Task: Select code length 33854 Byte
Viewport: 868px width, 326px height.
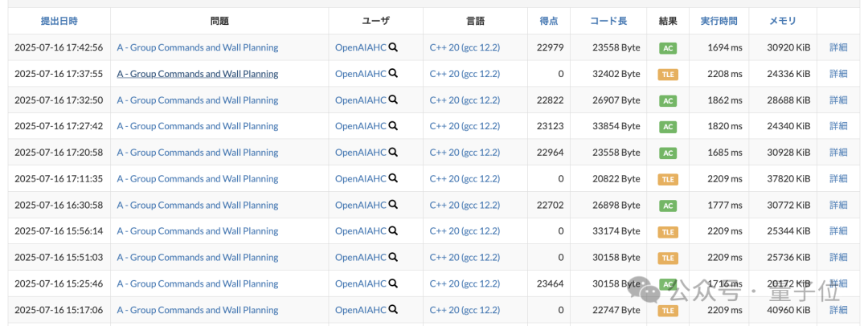Action: tap(616, 126)
